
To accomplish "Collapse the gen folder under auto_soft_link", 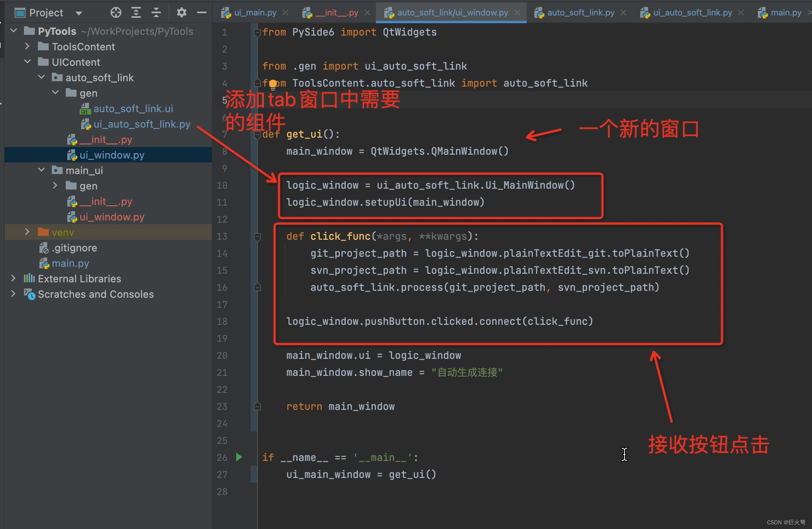I will pyautogui.click(x=55, y=92).
